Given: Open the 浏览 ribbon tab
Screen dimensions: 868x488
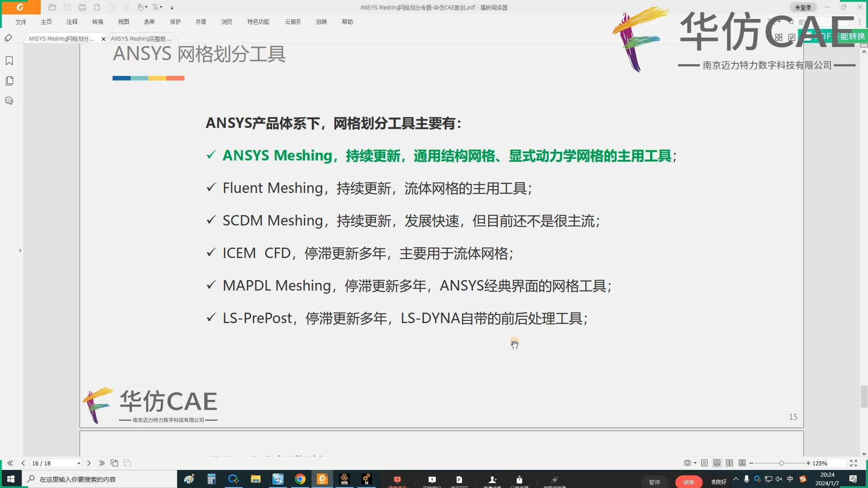Looking at the screenshot, I should coord(227,22).
